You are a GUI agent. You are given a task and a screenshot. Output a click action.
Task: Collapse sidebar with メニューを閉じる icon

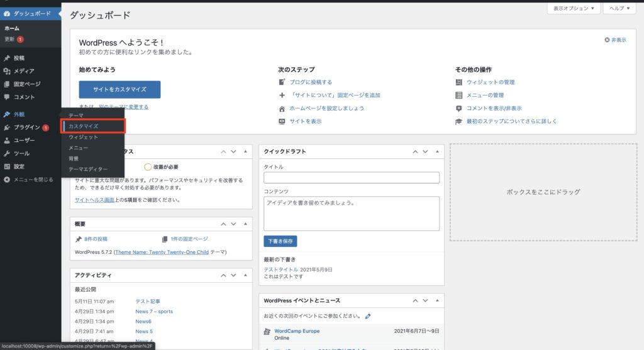click(7, 180)
